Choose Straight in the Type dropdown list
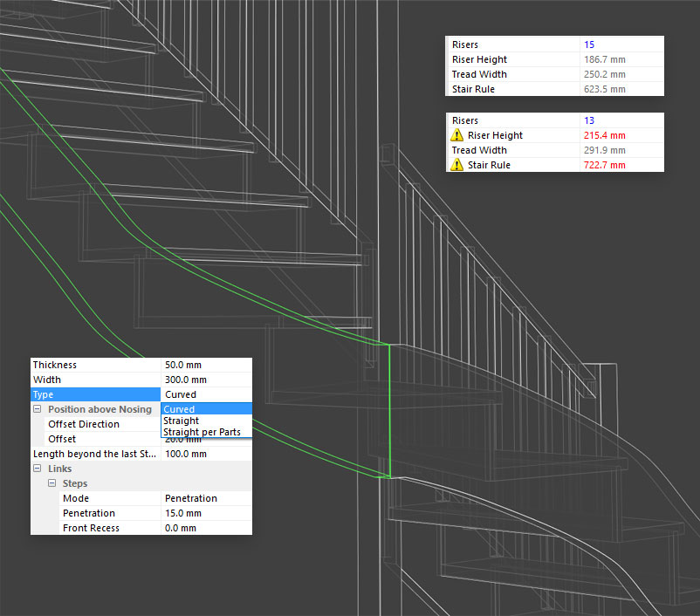 point(206,421)
